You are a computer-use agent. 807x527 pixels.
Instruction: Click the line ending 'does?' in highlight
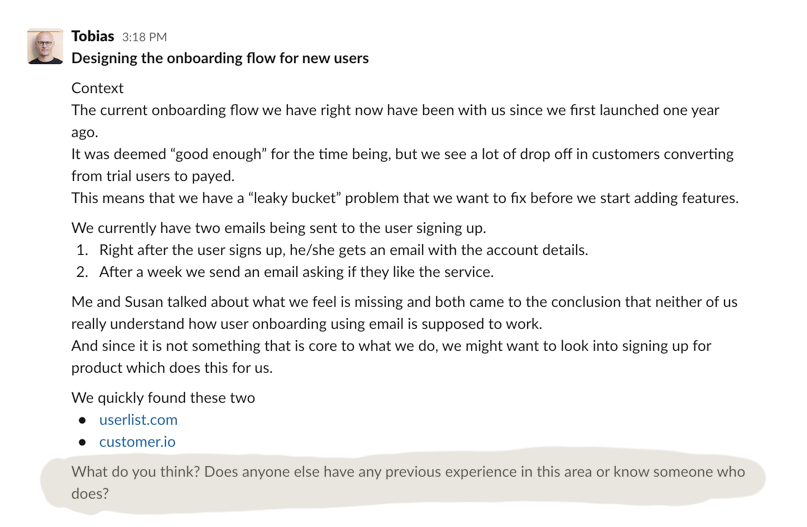[90, 494]
